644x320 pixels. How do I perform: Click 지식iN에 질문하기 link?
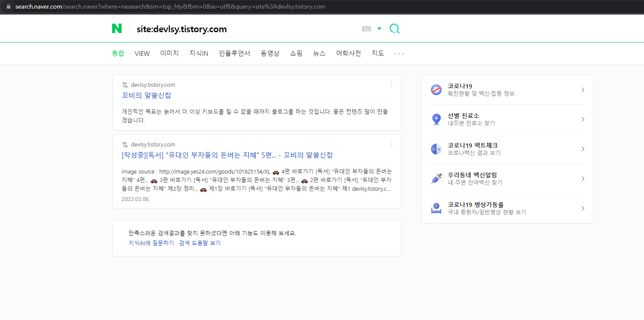[x=151, y=243]
